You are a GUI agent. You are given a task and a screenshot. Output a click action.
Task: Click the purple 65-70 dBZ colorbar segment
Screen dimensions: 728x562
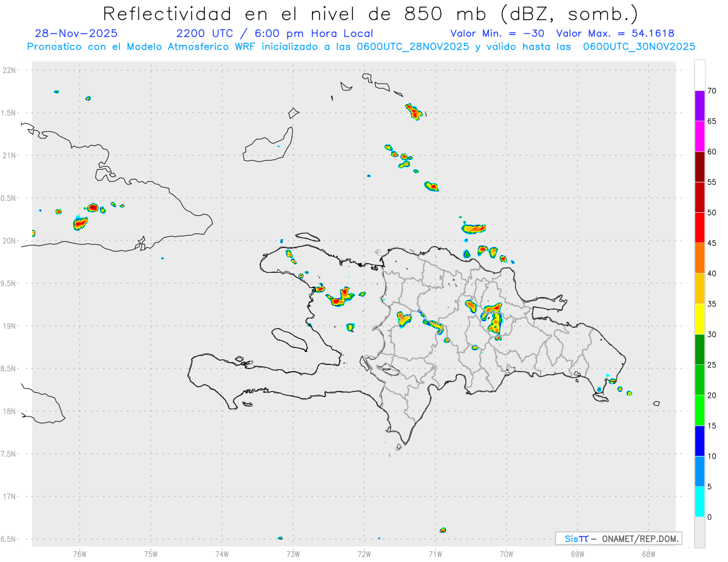tap(699, 106)
